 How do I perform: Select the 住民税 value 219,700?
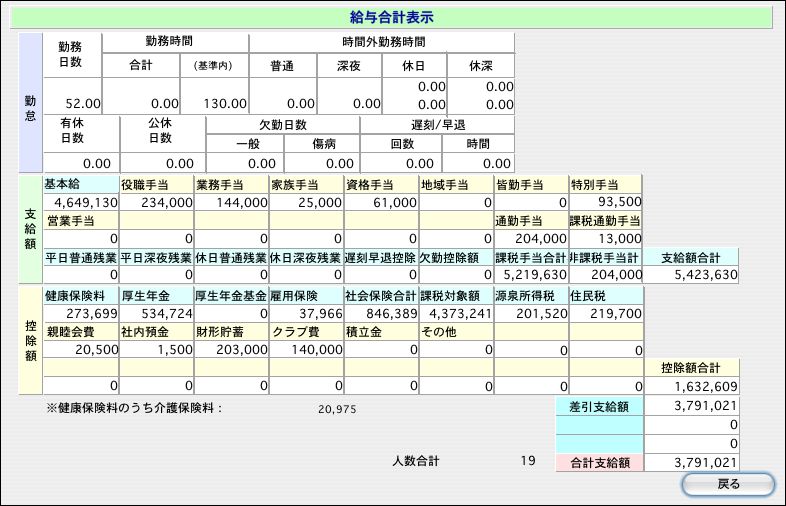tap(606, 313)
